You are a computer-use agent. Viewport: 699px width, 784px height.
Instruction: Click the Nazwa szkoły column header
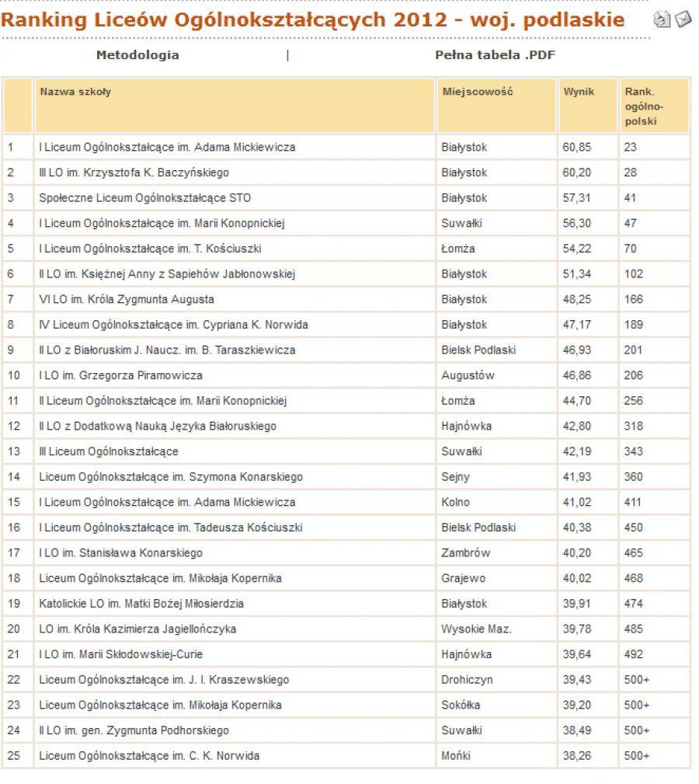[x=75, y=92]
